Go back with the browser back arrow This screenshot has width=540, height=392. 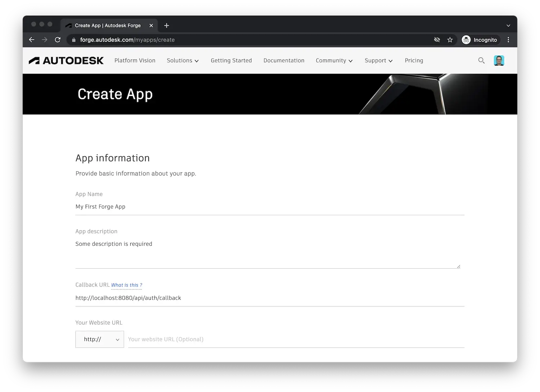[32, 40]
